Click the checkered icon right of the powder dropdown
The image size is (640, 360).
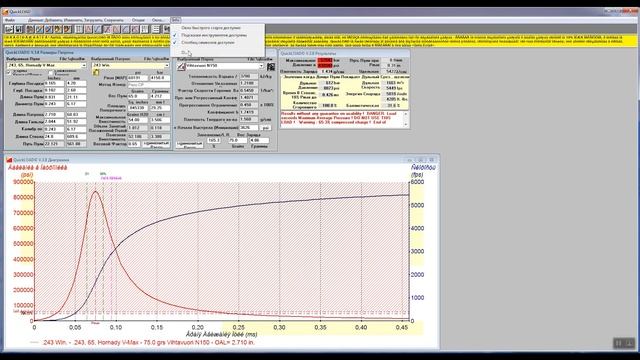(271, 67)
